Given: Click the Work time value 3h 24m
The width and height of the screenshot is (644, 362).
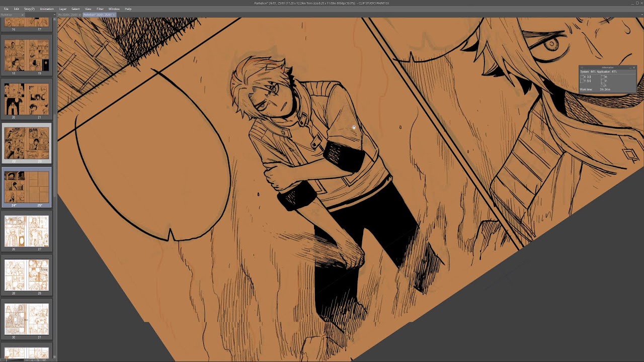Looking at the screenshot, I should 605,89.
